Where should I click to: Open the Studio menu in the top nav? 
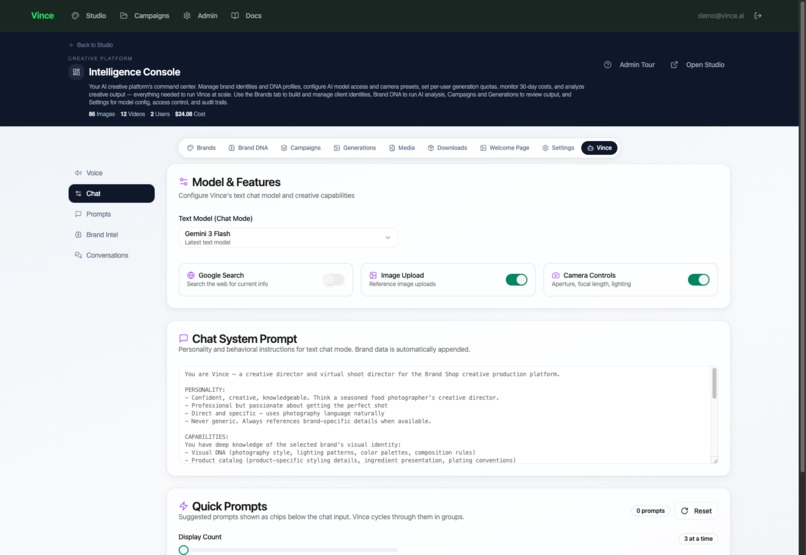pyautogui.click(x=89, y=15)
